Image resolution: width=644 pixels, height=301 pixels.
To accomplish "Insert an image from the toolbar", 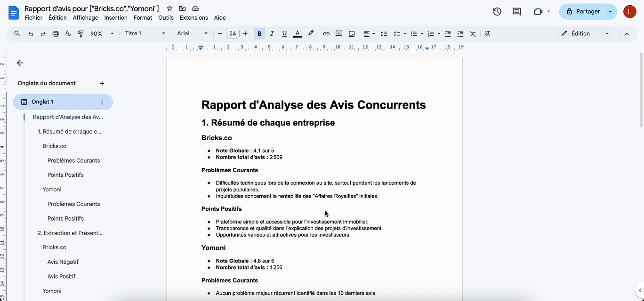I will coord(352,33).
